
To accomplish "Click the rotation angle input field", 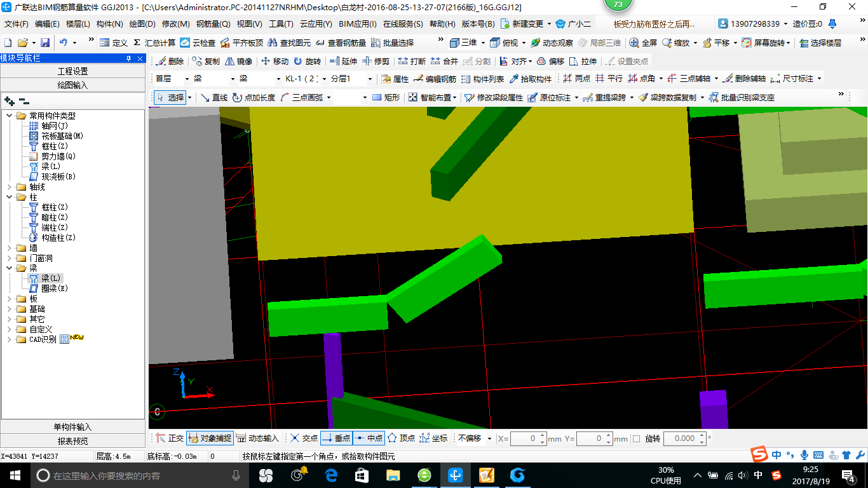I will point(684,438).
